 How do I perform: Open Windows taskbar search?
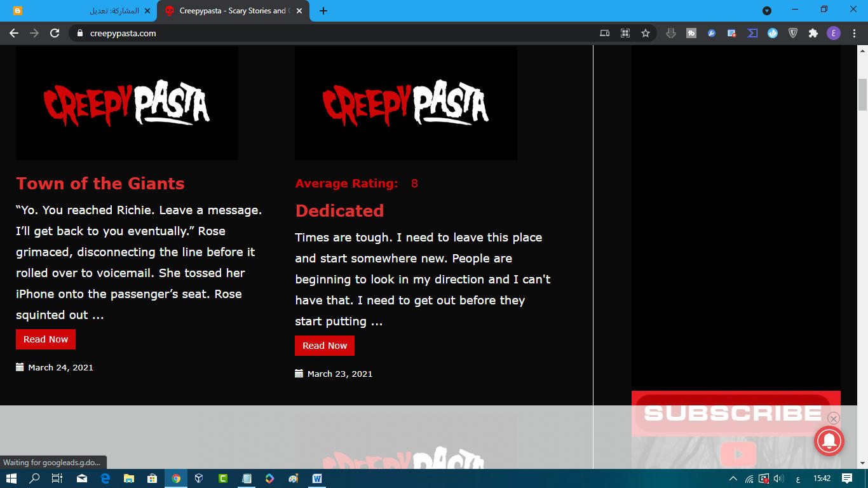click(35, 478)
